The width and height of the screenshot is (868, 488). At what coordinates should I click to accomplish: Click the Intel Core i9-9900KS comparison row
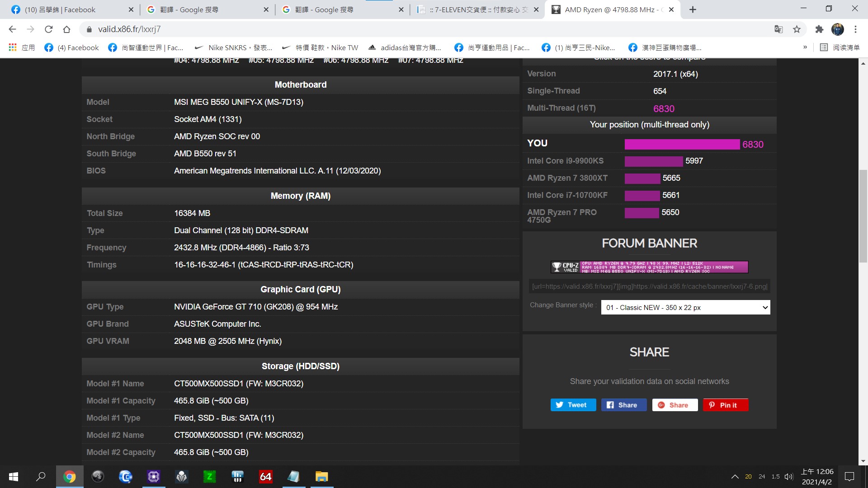649,161
